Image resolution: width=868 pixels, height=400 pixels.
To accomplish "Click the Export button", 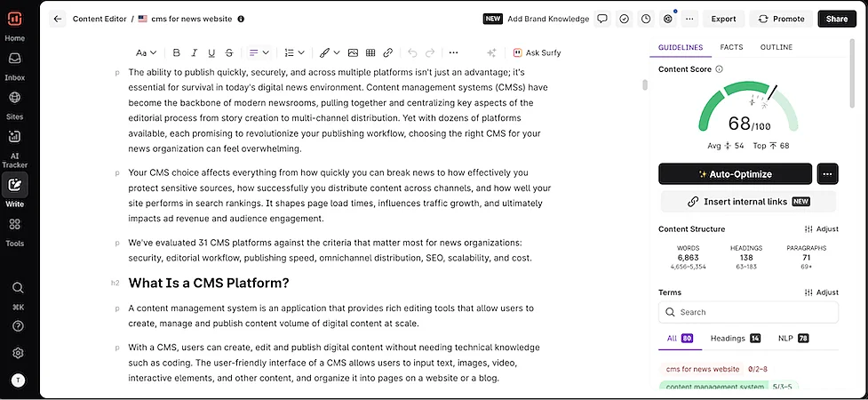I will pos(723,19).
